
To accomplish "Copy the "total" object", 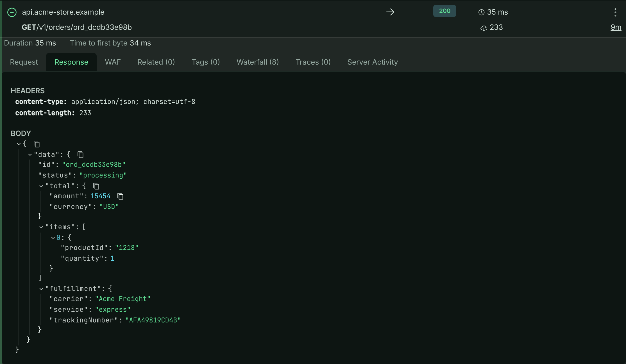I will click(x=96, y=186).
